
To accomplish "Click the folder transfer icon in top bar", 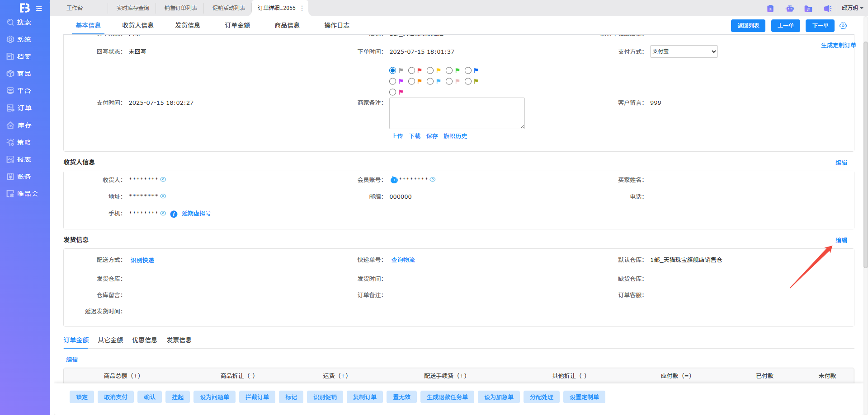I will (808, 9).
